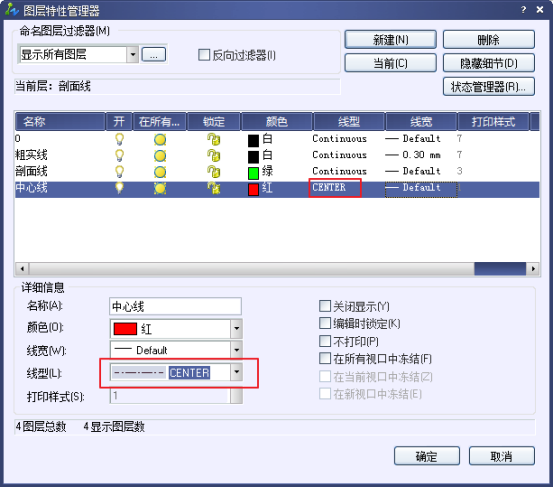Image resolution: width=554 pixels, height=487 pixels.
Task: Click the 名称 input field containing 中心线
Action: [x=175, y=306]
